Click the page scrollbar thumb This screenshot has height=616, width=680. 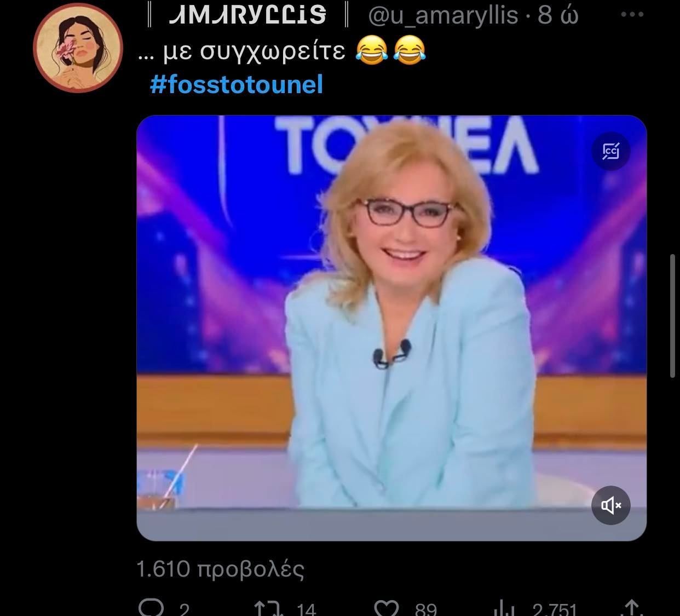click(x=672, y=315)
